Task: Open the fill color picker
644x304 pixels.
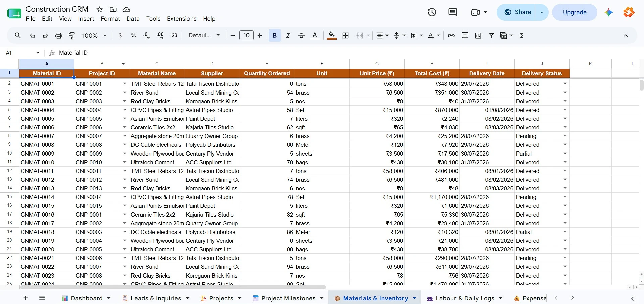Action: 332,35
